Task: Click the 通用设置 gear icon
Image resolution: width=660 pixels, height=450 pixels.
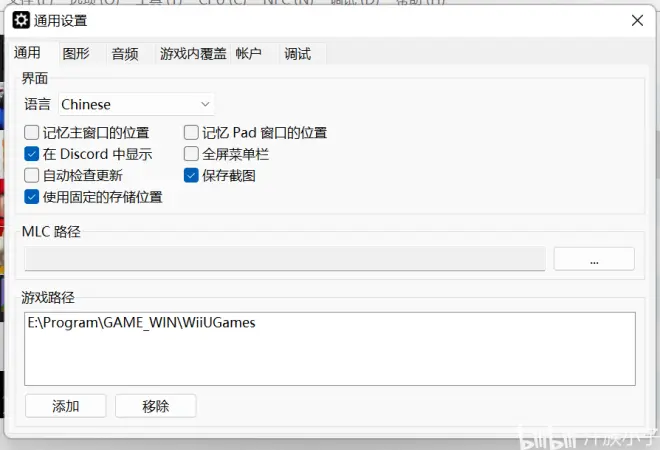Action: click(21, 20)
